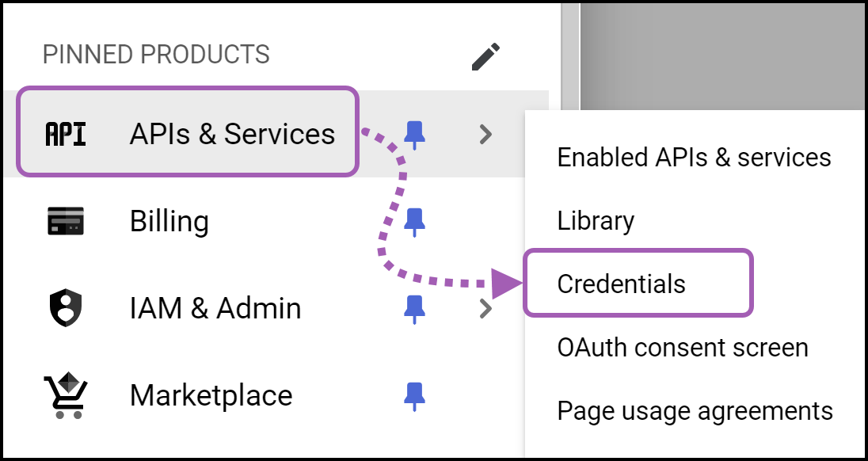Click the vertical scrollbar beside the menu
Screen dimensions: 868x461
click(x=569, y=58)
